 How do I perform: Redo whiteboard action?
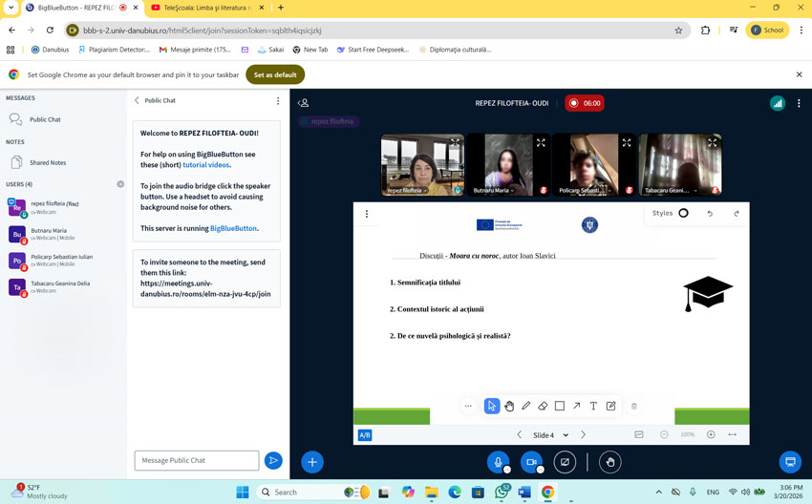pyautogui.click(x=737, y=213)
